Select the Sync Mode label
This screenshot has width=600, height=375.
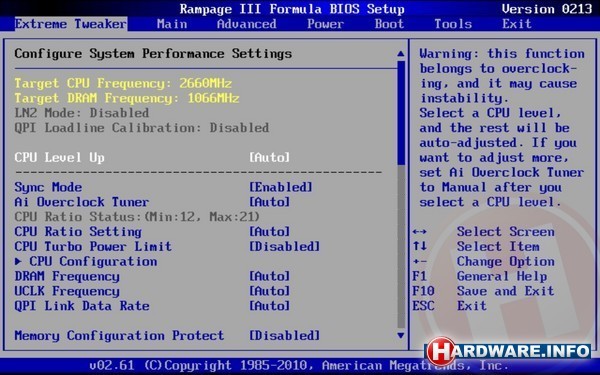point(48,187)
